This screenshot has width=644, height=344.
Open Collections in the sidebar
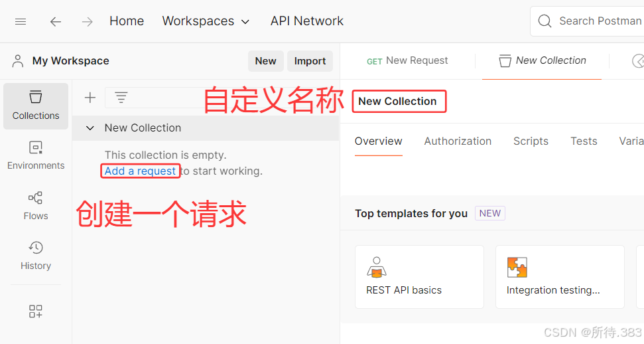coord(36,106)
